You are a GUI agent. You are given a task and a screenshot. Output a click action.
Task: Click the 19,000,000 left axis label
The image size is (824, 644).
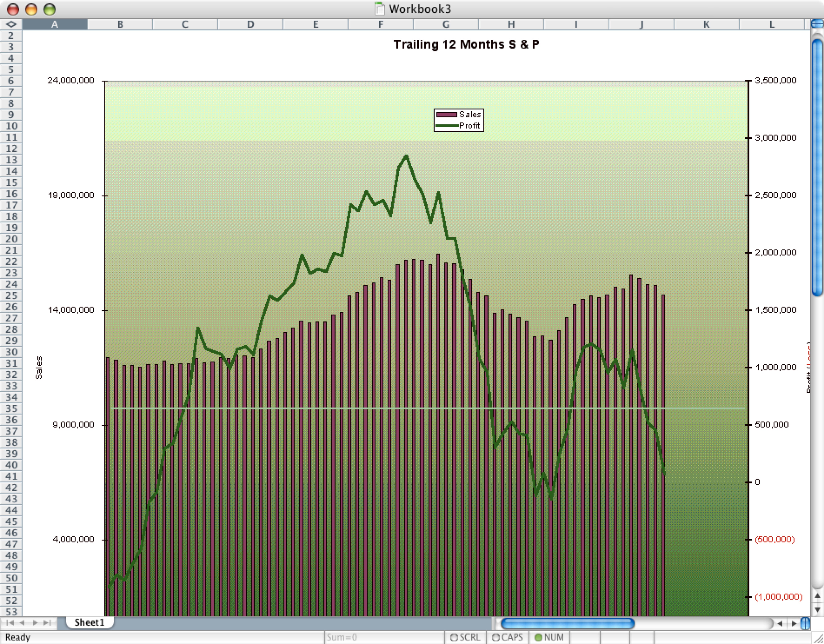coord(71,195)
